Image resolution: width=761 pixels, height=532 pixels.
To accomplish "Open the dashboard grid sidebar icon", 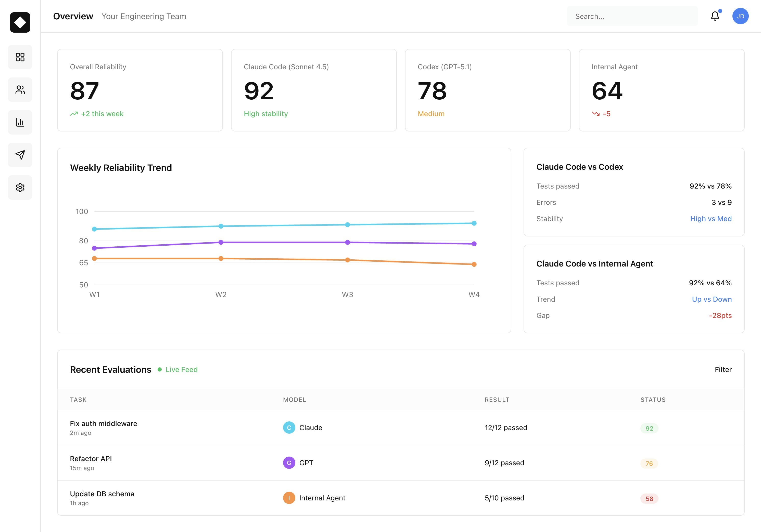I will pyautogui.click(x=20, y=57).
